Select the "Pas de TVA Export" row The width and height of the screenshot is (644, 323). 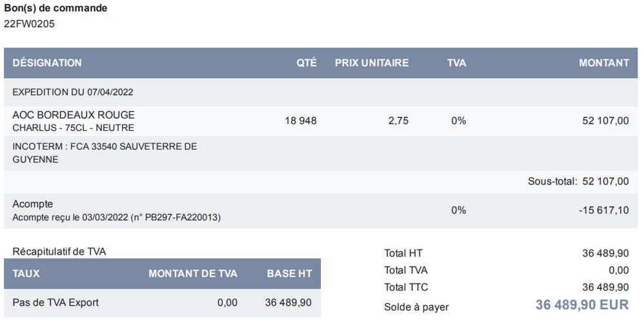(x=55, y=302)
